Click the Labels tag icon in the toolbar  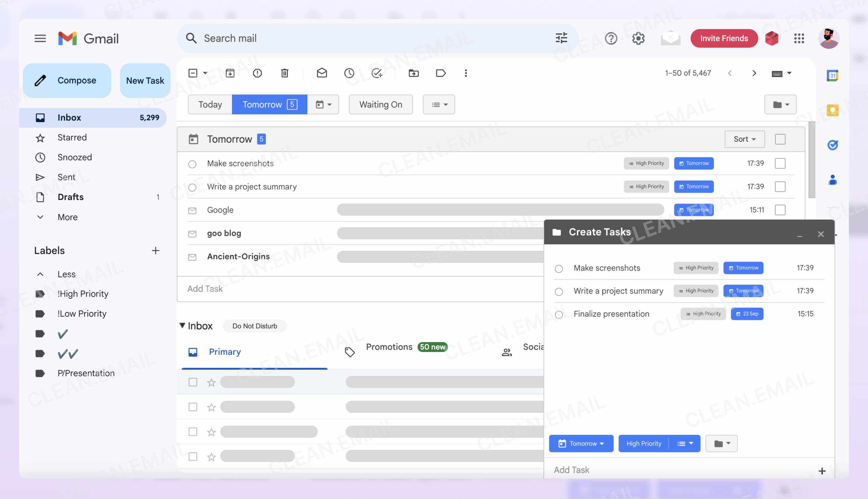pos(441,73)
